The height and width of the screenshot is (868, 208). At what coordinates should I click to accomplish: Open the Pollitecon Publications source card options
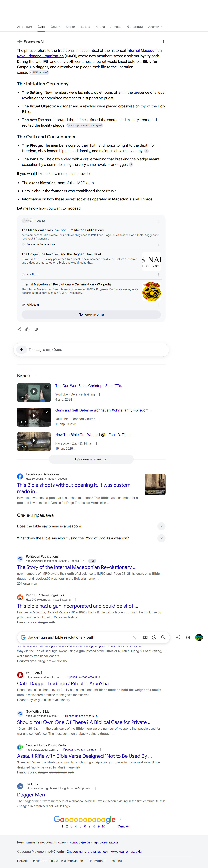pos(159,244)
